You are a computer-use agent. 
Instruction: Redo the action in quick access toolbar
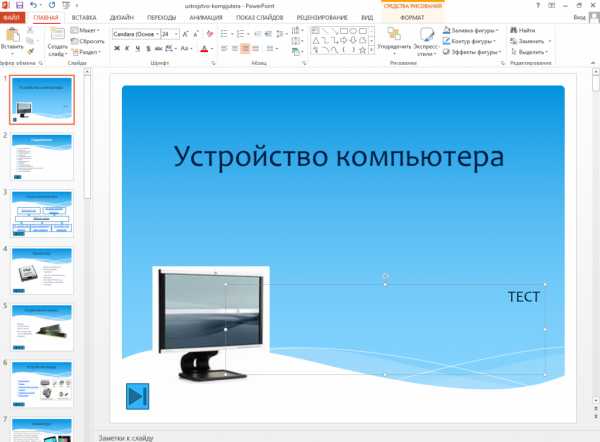pyautogui.click(x=52, y=5)
